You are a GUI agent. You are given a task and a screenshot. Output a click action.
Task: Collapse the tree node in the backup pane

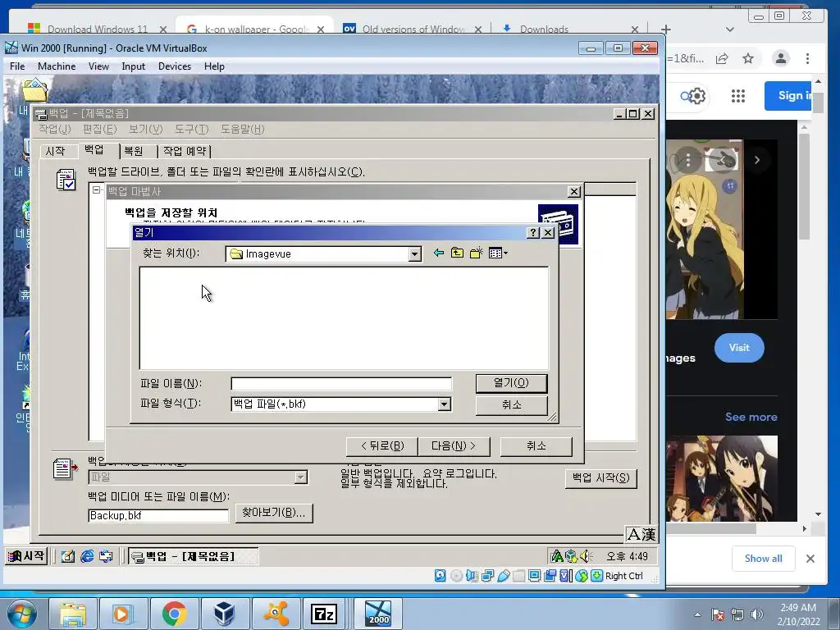(96, 190)
